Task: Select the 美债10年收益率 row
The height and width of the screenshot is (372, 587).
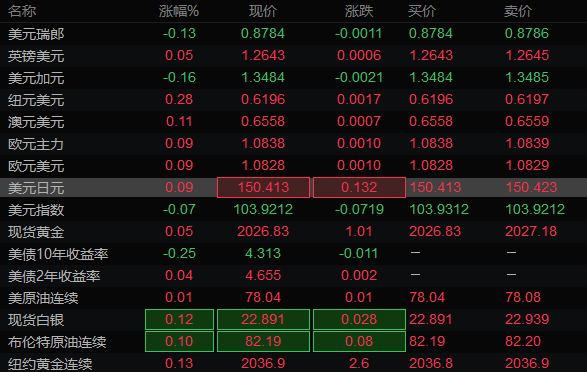Action: coord(294,254)
